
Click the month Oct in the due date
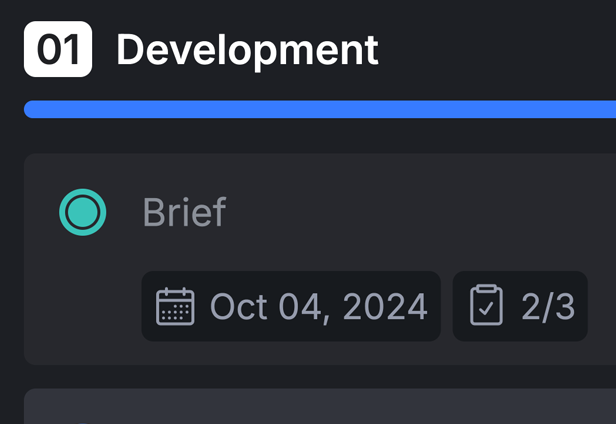[x=239, y=307]
